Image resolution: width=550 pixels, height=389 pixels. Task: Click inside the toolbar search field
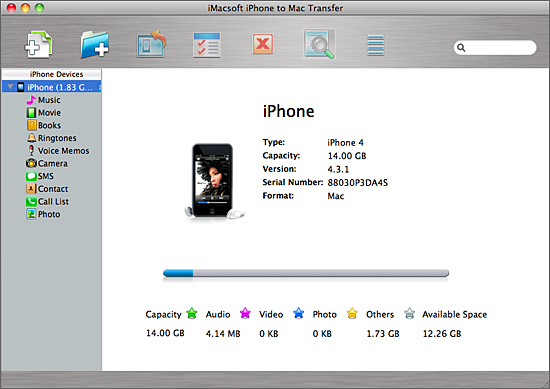[x=495, y=47]
